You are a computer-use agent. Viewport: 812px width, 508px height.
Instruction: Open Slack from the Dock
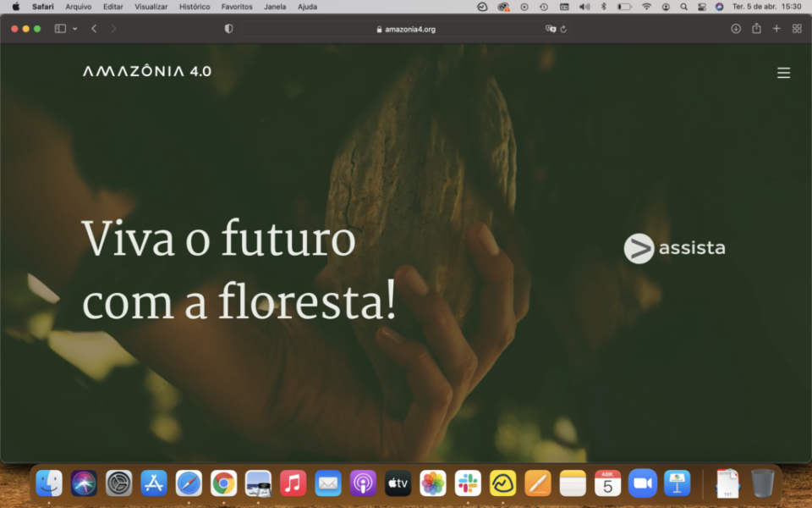(x=468, y=483)
